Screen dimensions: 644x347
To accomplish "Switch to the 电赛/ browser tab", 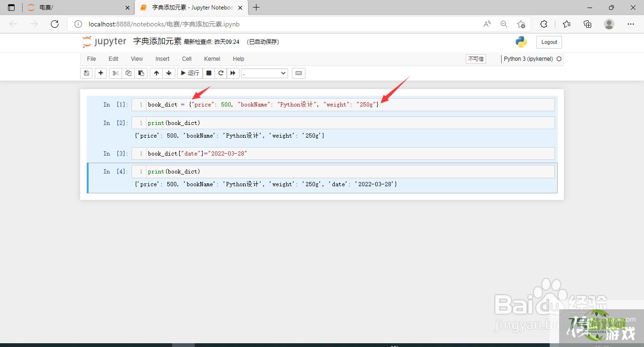I will click(x=78, y=8).
